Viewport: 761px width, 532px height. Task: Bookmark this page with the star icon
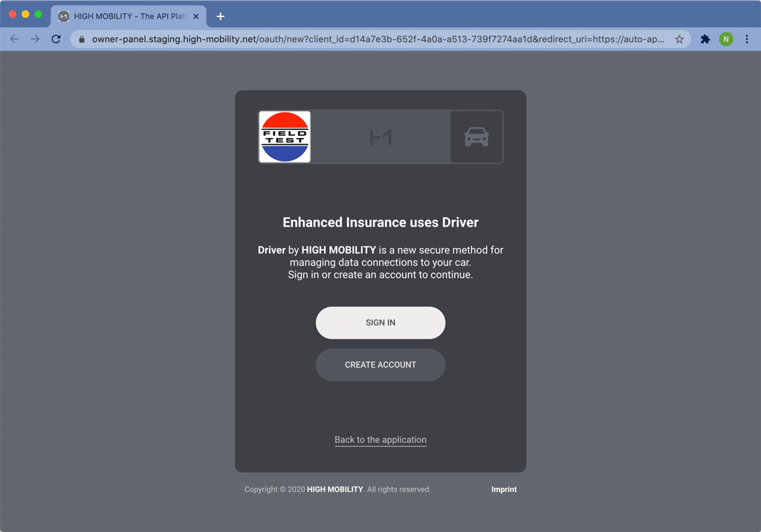[679, 39]
